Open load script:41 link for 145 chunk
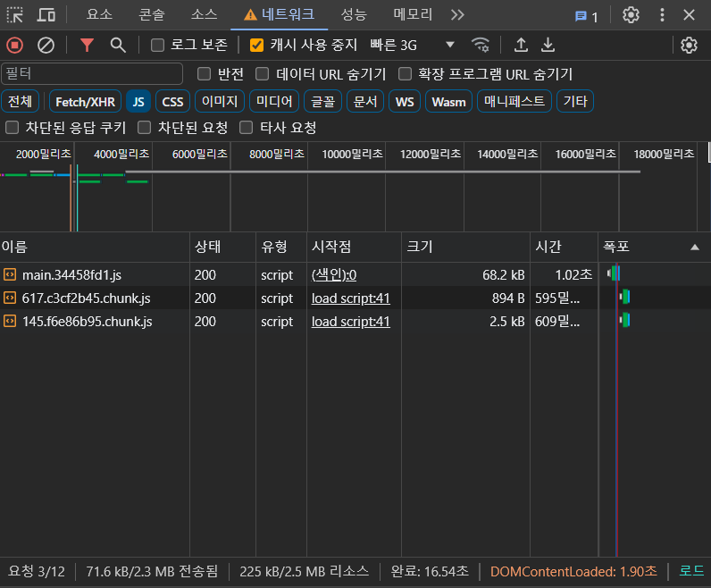711x588 pixels. pos(350,321)
